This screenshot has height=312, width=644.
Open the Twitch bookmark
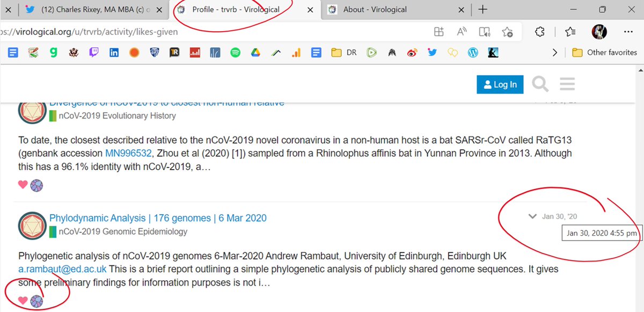pyautogui.click(x=94, y=52)
